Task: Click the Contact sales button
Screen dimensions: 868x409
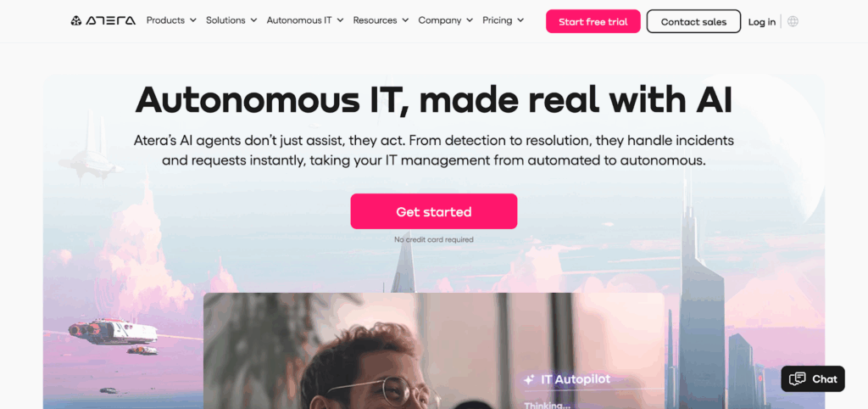Action: [693, 21]
